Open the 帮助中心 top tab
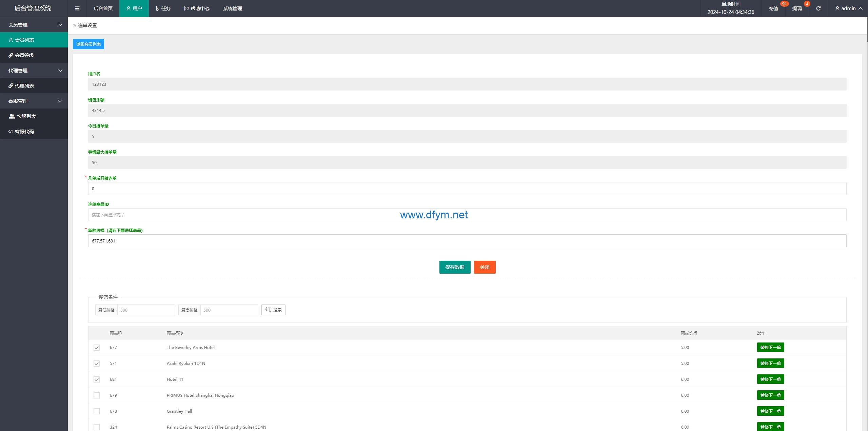The height and width of the screenshot is (431, 868). click(x=197, y=8)
